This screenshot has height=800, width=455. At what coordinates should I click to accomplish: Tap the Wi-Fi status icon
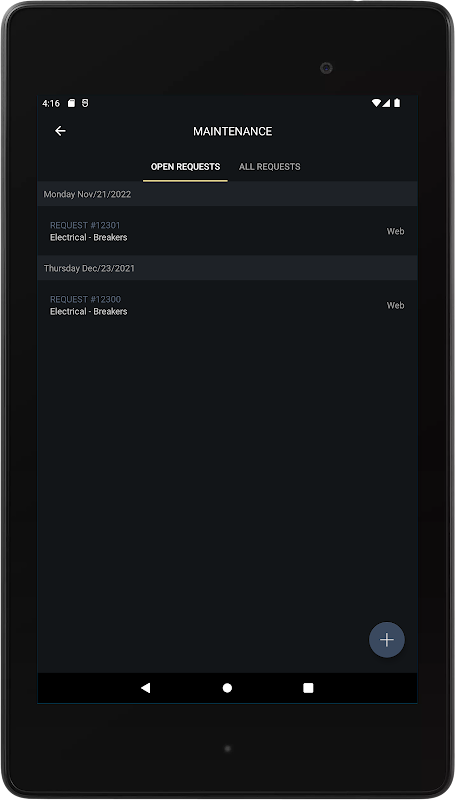pos(376,103)
